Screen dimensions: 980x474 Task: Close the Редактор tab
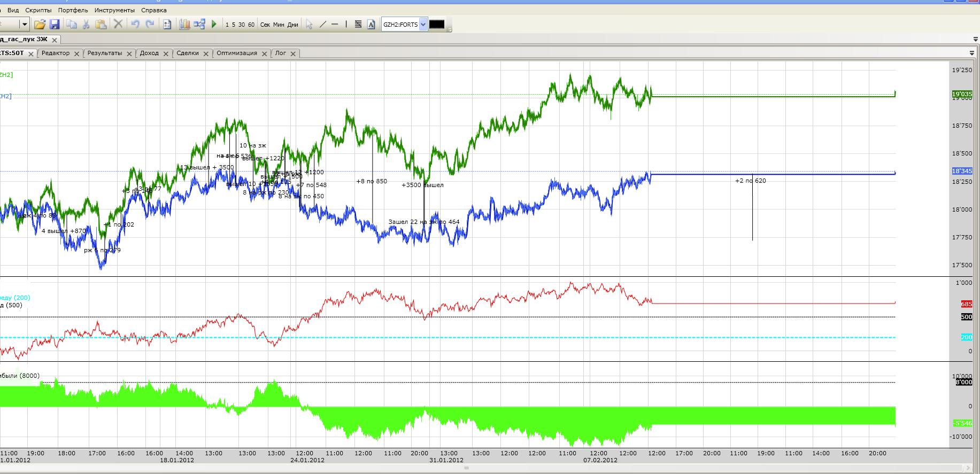pos(76,53)
